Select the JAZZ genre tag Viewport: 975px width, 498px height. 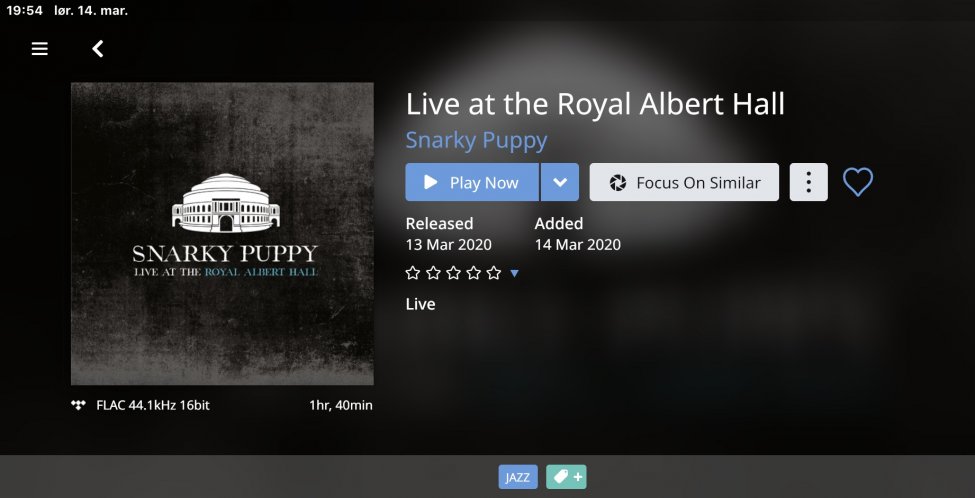tap(518, 477)
